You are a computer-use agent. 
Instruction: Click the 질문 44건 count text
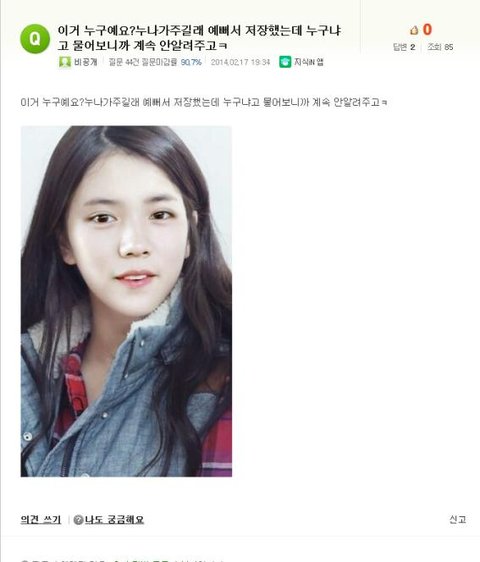click(x=123, y=62)
